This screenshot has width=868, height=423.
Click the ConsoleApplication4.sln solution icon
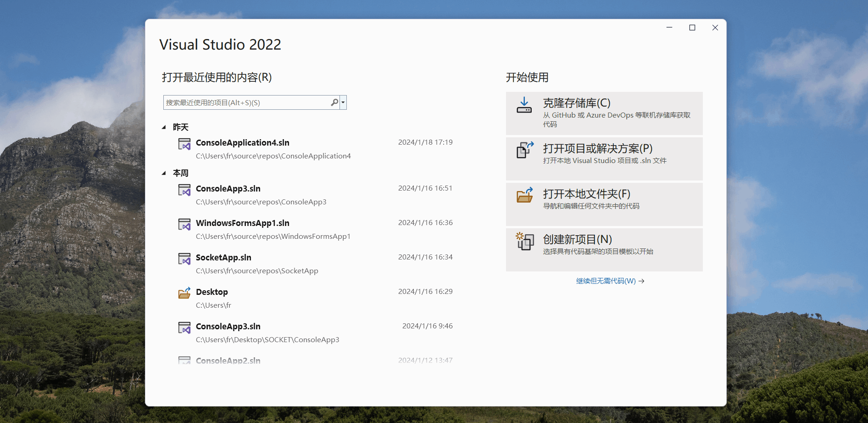[x=184, y=144]
